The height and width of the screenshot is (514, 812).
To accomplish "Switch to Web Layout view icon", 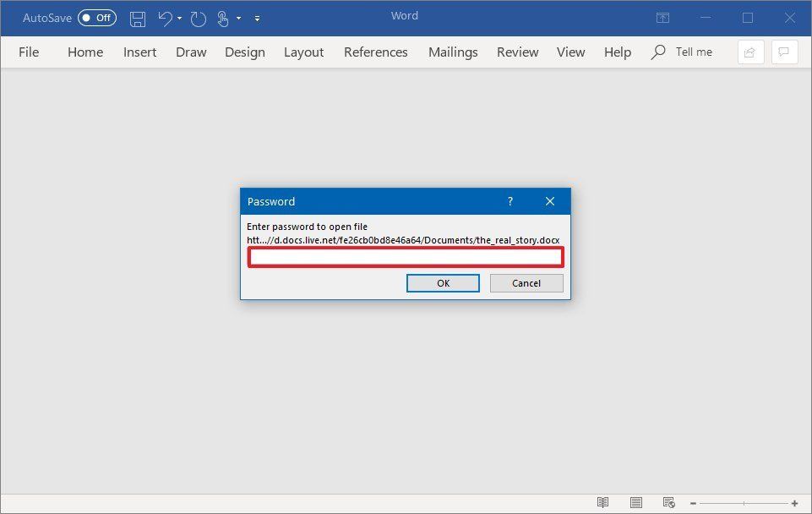I will (668, 502).
